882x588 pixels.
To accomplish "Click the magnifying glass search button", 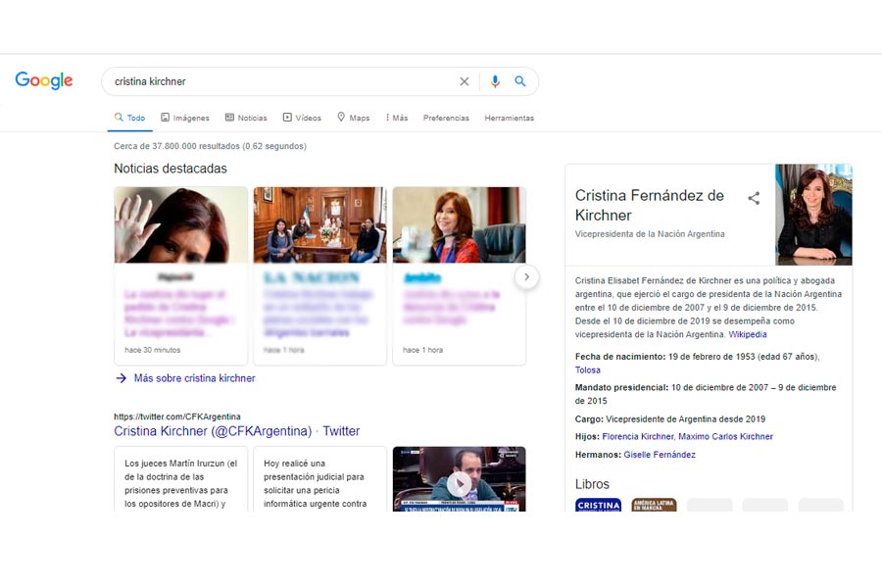I will 520,81.
